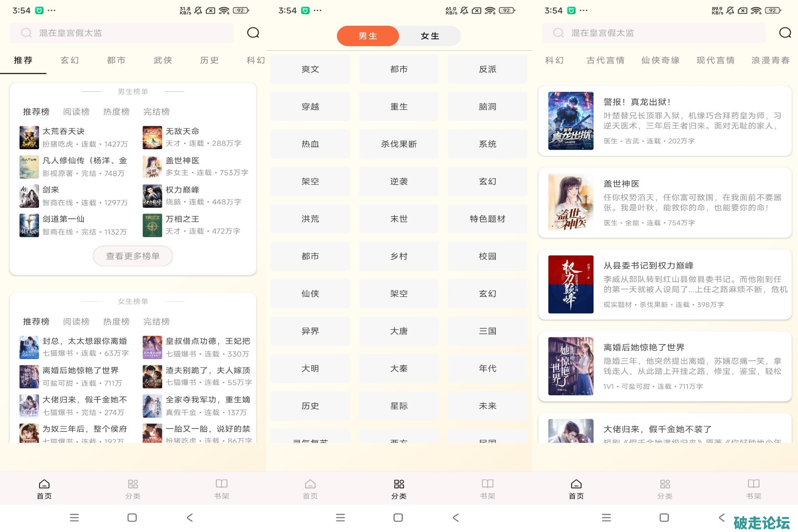Expand 查看更多榜单 button
The image size is (798, 532).
click(133, 256)
